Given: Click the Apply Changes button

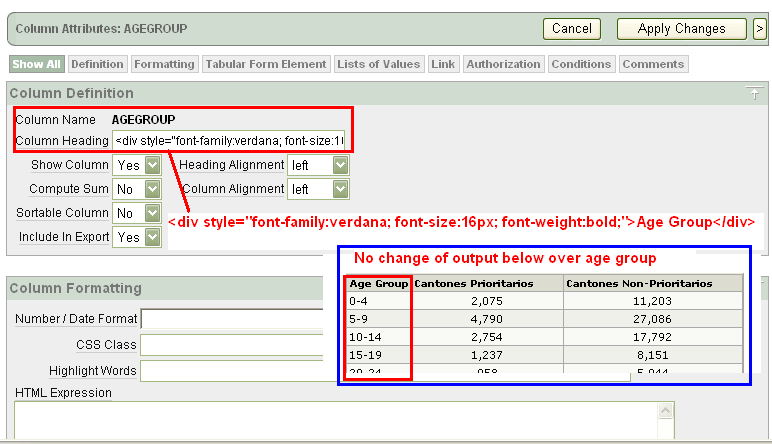Looking at the screenshot, I should (681, 29).
